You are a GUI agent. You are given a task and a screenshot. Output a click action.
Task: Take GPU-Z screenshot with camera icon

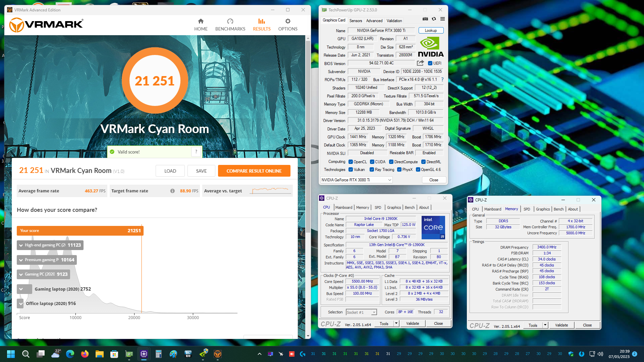[425, 19]
